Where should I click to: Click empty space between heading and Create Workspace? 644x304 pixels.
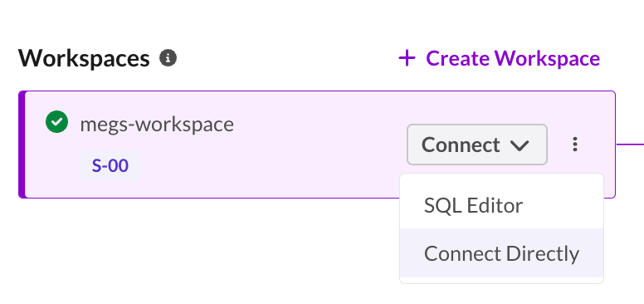point(287,58)
